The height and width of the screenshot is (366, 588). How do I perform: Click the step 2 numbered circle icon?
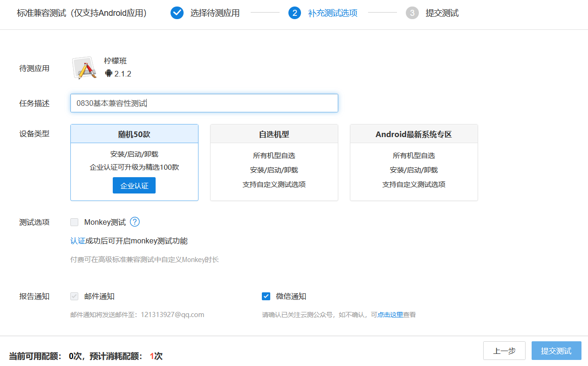[295, 13]
